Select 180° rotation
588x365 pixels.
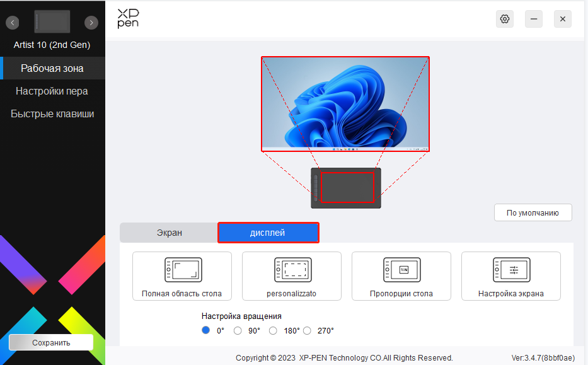click(273, 330)
